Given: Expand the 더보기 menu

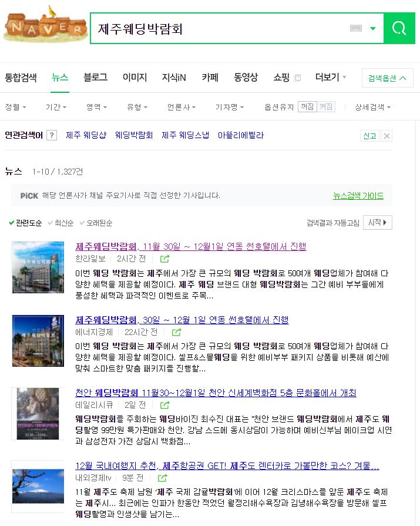Looking at the screenshot, I should click(331, 78).
